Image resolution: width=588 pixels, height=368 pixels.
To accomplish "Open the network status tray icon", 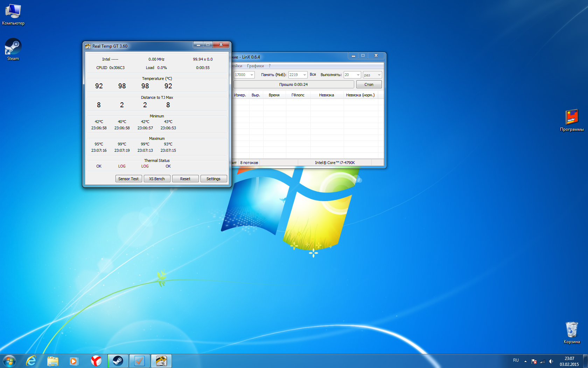I will [x=542, y=361].
